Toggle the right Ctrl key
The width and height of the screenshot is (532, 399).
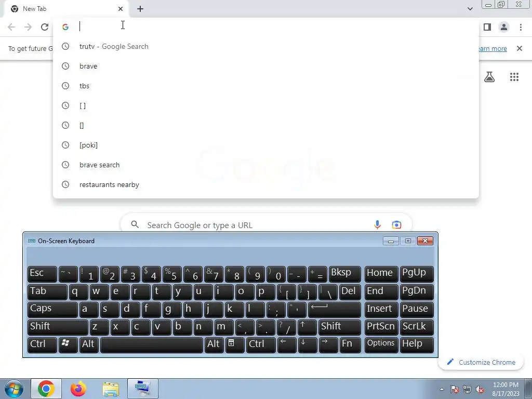[x=261, y=345]
